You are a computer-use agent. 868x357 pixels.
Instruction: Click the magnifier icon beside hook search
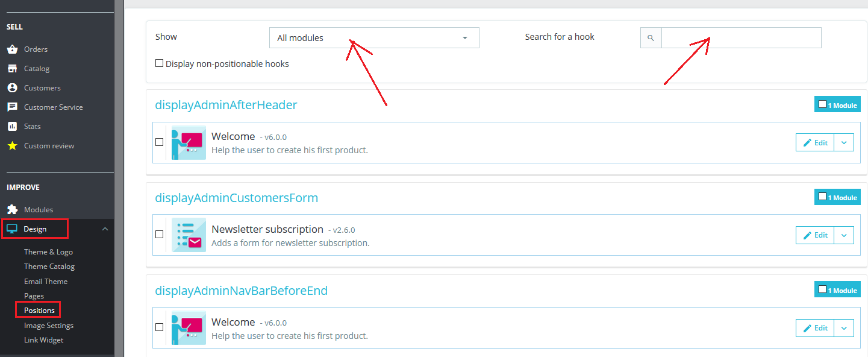pos(651,38)
